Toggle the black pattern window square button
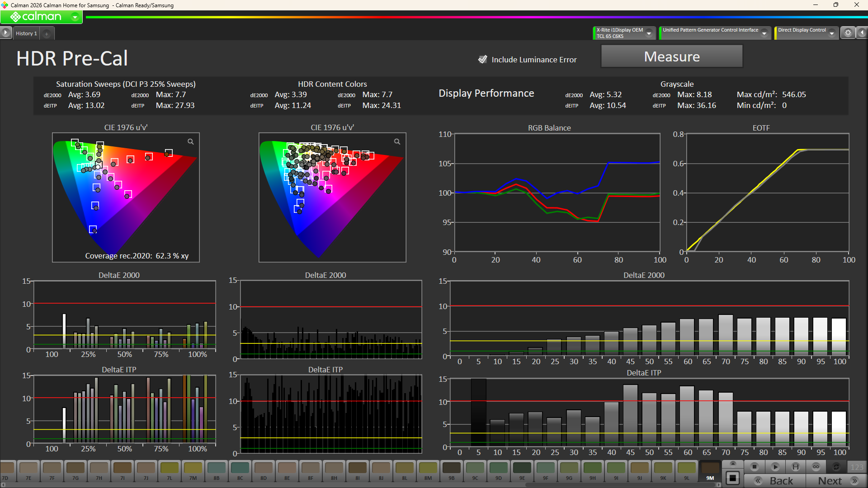 click(x=733, y=478)
